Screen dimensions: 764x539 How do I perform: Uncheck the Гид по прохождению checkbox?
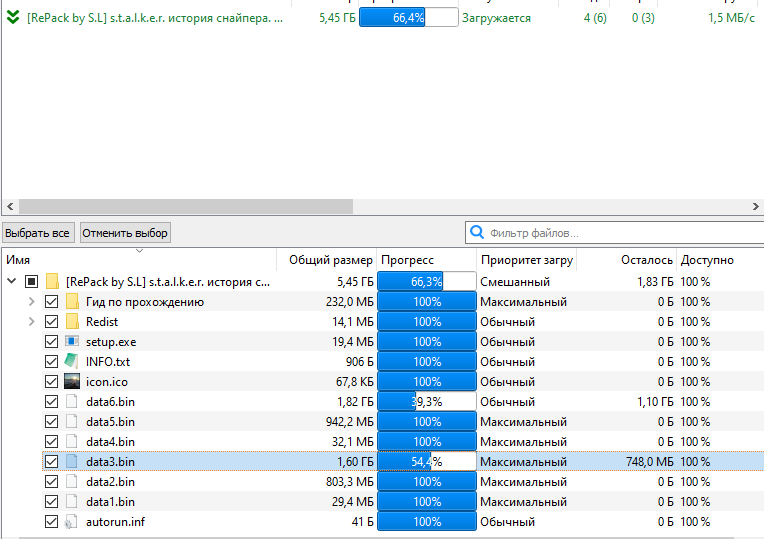coord(51,302)
